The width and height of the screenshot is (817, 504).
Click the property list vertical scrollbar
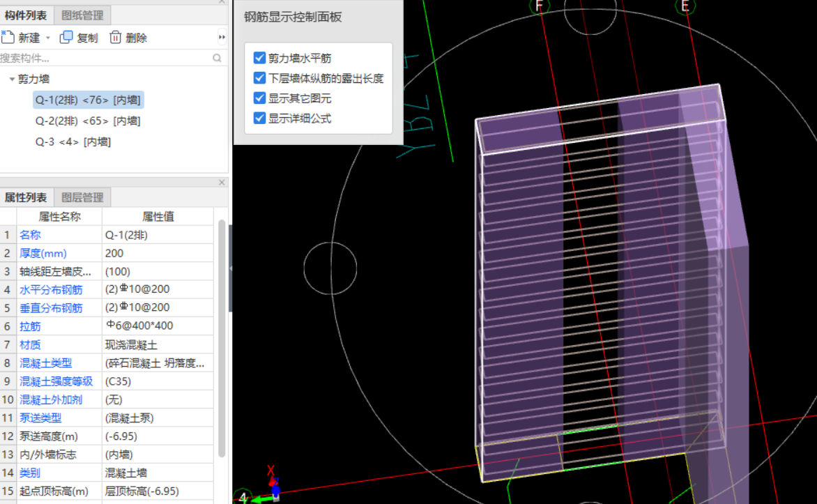pos(222,337)
